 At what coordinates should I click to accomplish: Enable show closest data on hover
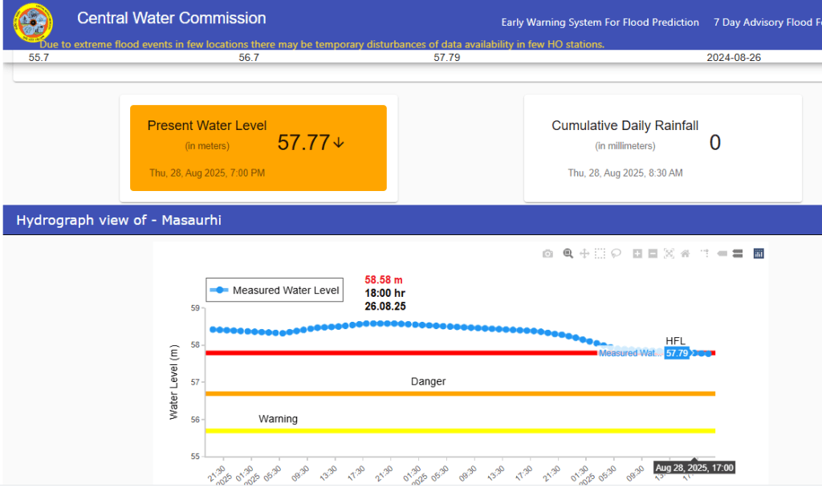coord(722,254)
